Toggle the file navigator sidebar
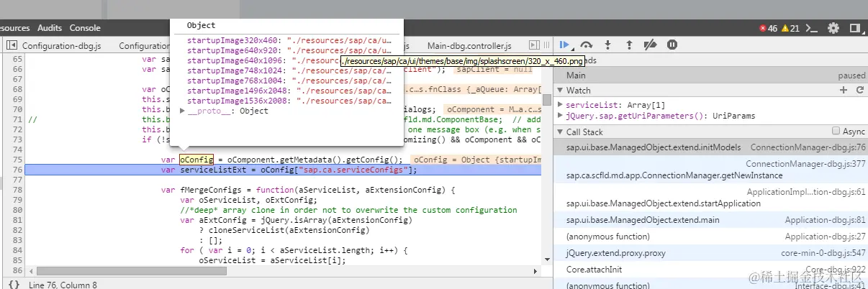The height and width of the screenshot is (289, 868). pos(12,45)
